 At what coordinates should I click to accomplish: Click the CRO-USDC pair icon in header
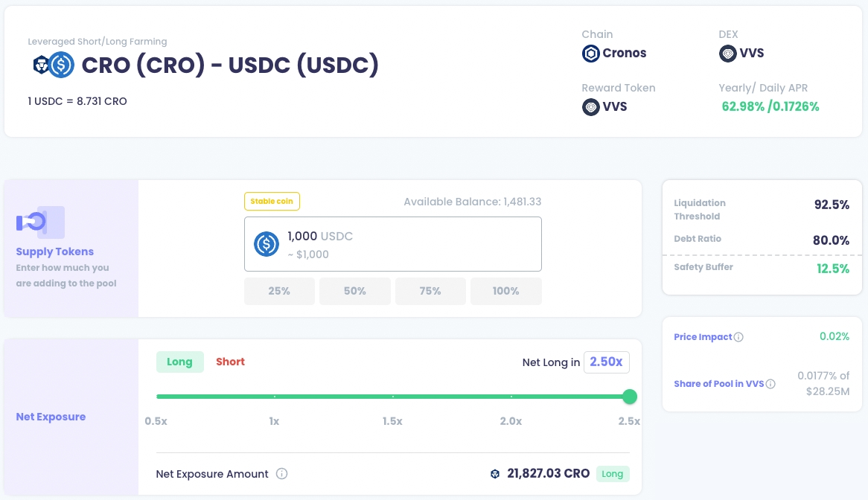[x=53, y=65]
